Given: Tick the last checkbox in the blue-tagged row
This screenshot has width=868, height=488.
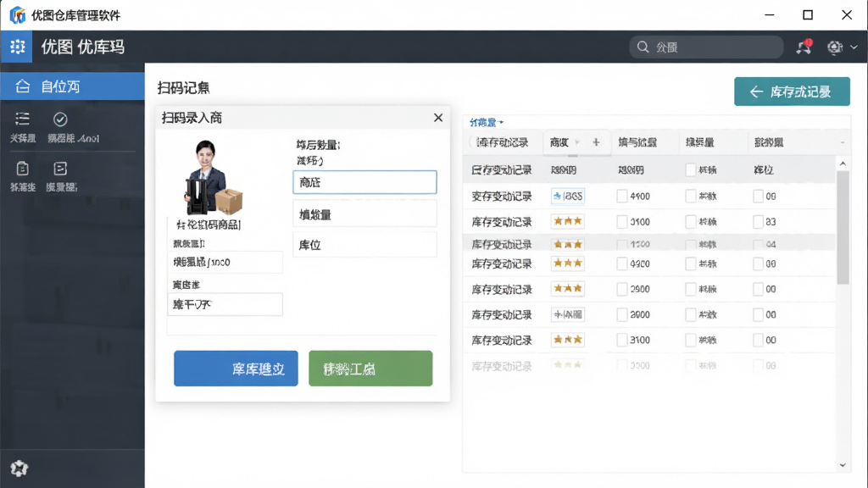Looking at the screenshot, I should click(x=758, y=196).
